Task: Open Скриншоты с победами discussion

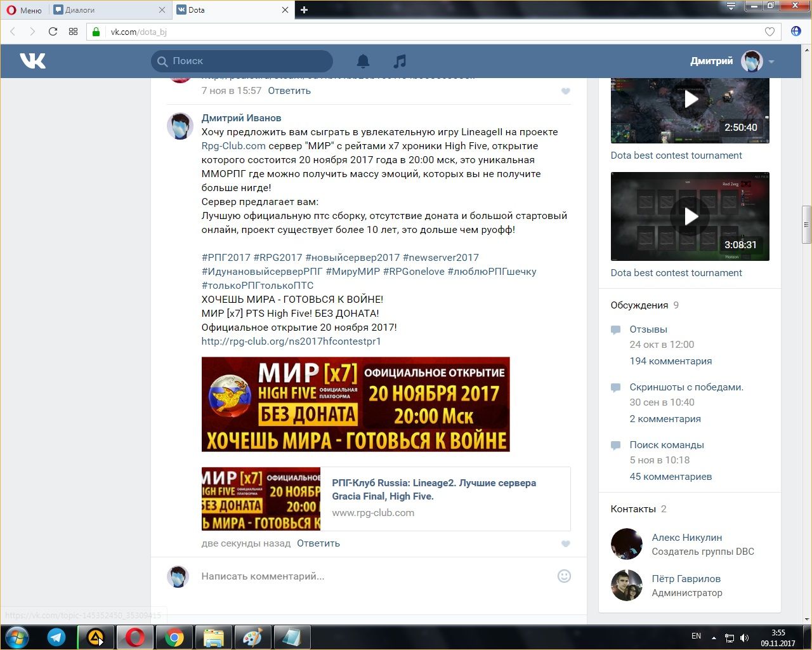Action: click(686, 387)
